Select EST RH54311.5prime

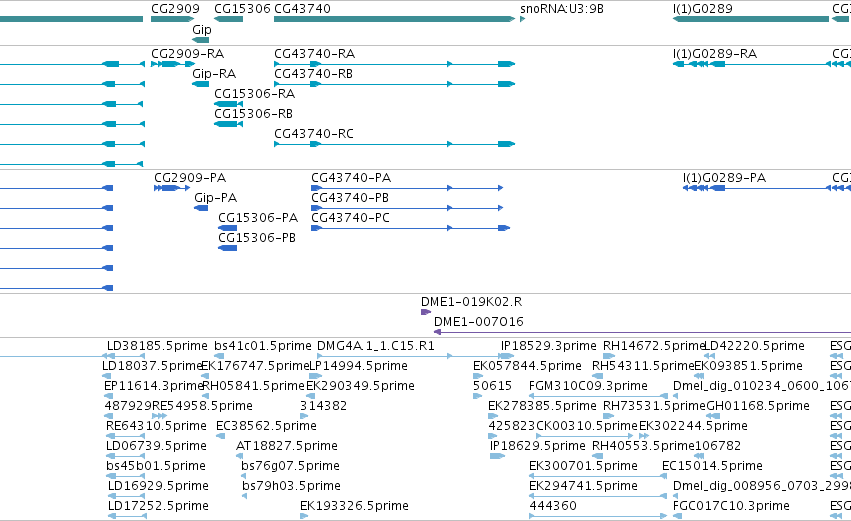click(x=643, y=366)
